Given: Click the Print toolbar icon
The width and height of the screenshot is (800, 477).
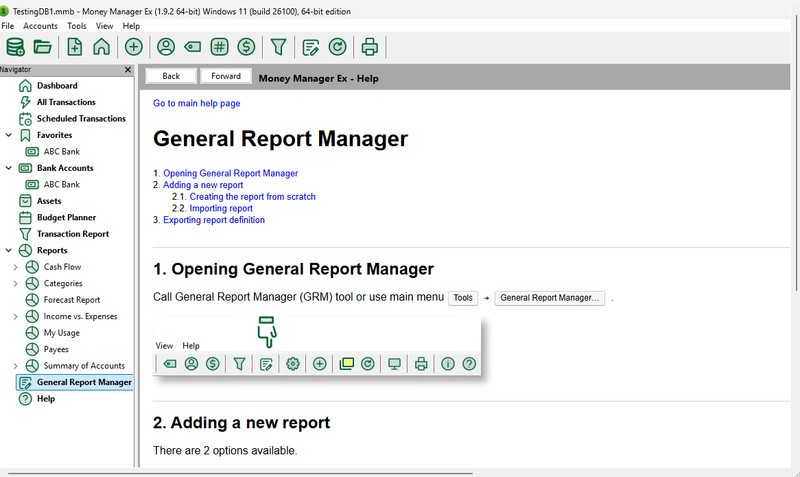Looking at the screenshot, I should pos(369,47).
